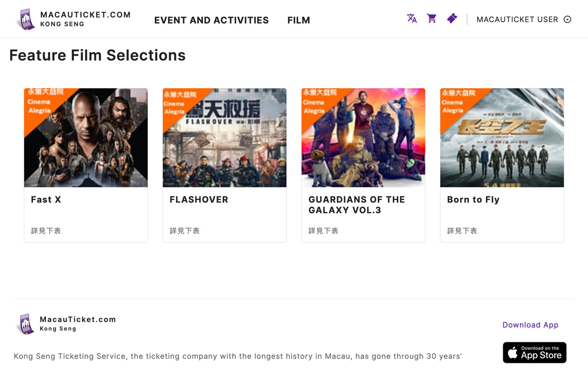Open the FILM menu item

coord(299,20)
